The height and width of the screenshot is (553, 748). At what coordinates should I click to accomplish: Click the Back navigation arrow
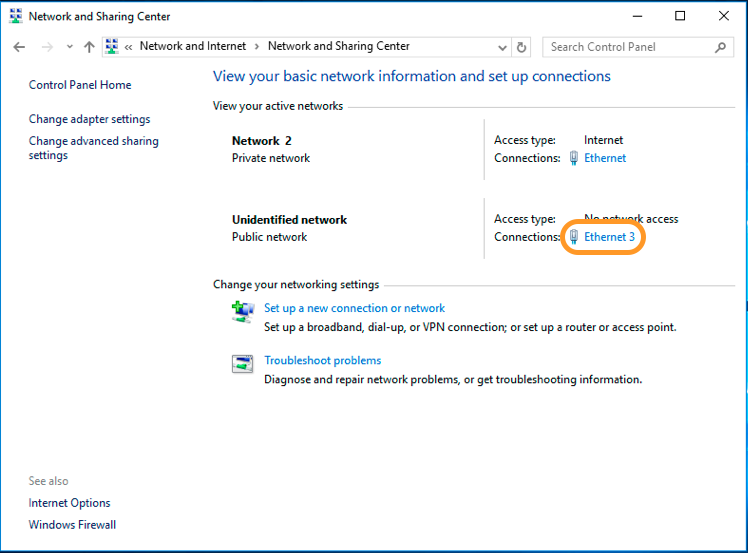pos(19,47)
